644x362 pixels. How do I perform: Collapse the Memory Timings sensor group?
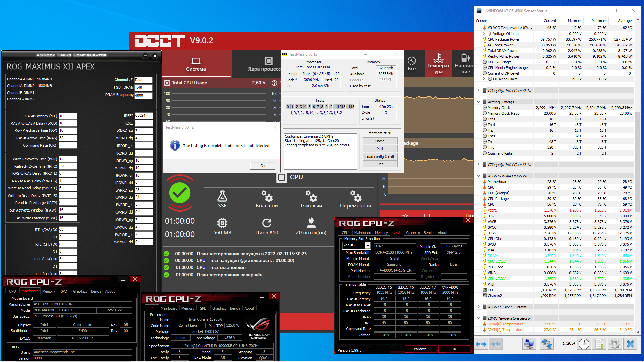point(479,102)
